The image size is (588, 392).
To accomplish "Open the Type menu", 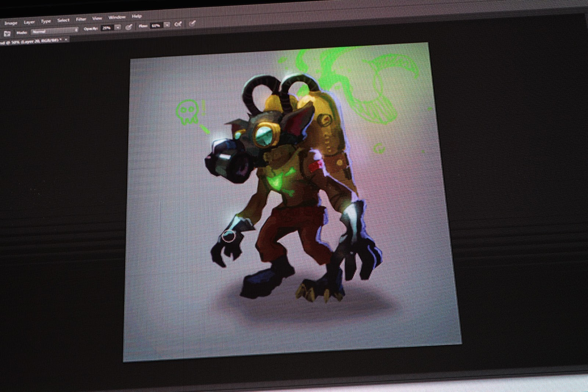I will pos(46,21).
